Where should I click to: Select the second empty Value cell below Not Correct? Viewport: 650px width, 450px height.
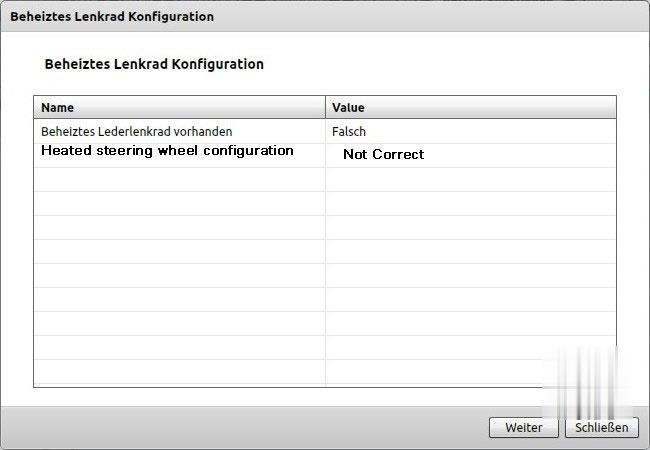click(471, 203)
